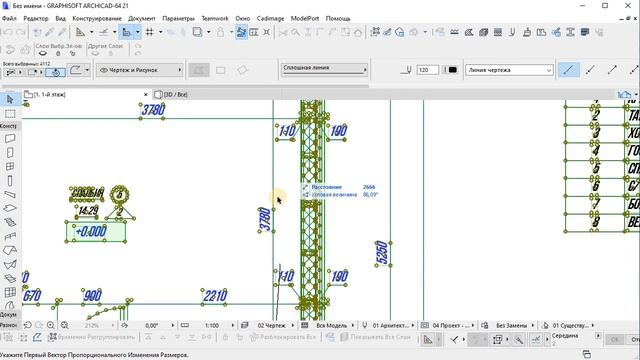Expand the grid snap dropdown arrow

click(x=160, y=32)
